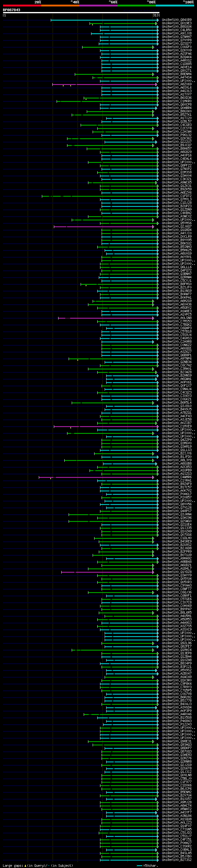Click the magenta alignment bar for C4WMR6
This screenshot has height=868, width=197.
click(96, 477)
